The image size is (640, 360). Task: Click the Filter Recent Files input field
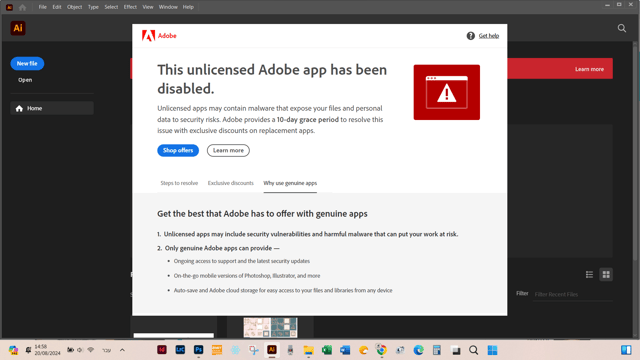(573, 294)
